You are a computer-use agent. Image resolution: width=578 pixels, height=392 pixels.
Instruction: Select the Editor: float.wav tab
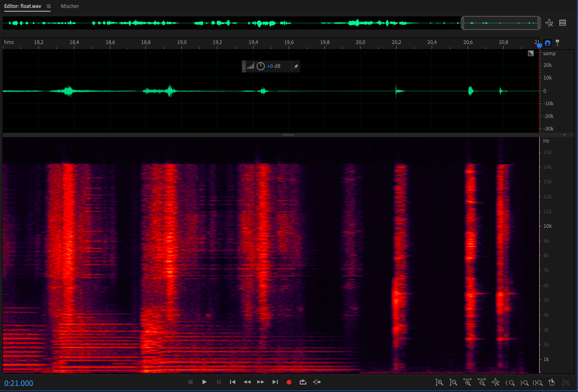pos(23,6)
